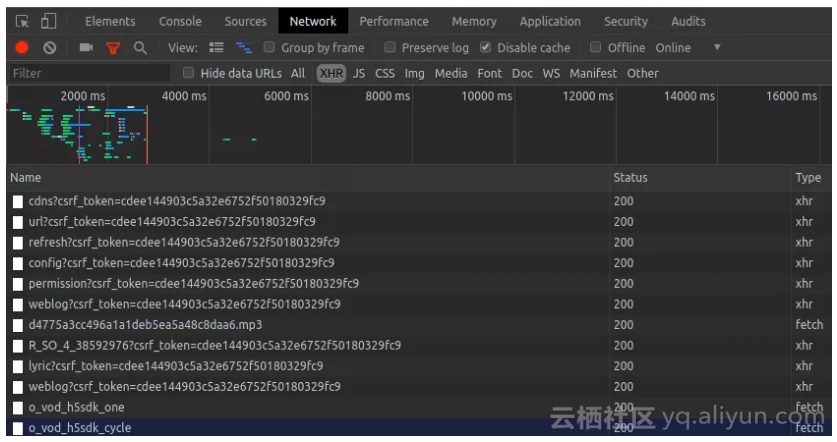The height and width of the screenshot is (442, 837).
Task: Click the red load line in overview
Action: coord(147,135)
